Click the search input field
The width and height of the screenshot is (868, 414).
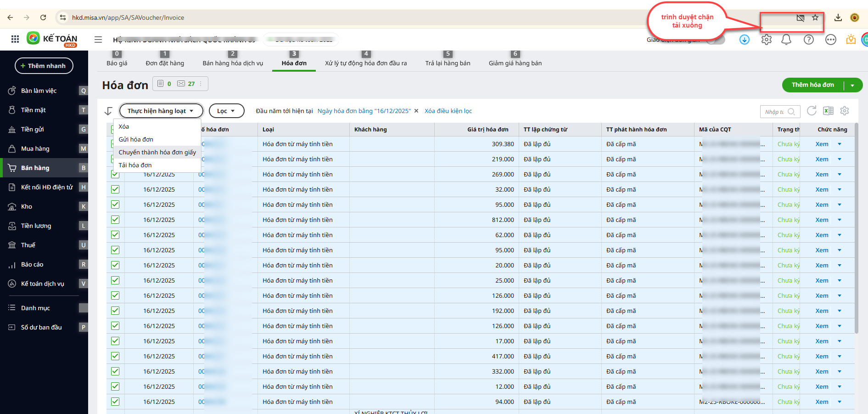click(775, 112)
